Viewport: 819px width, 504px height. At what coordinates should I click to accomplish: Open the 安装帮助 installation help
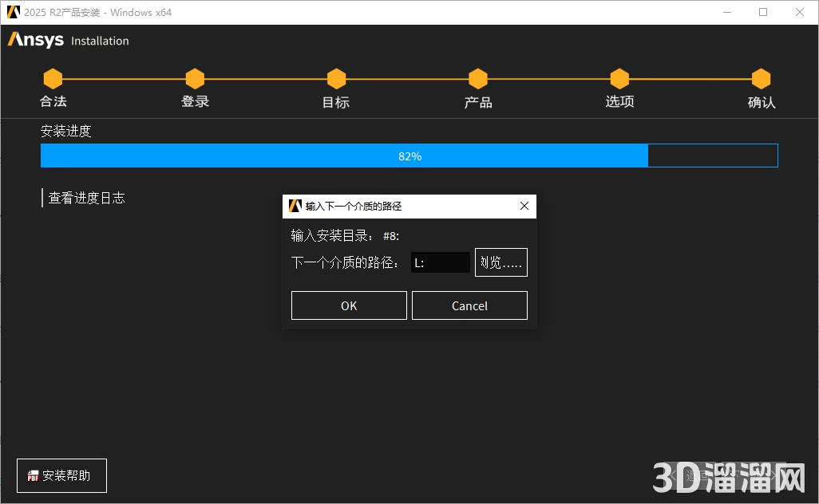[x=61, y=475]
